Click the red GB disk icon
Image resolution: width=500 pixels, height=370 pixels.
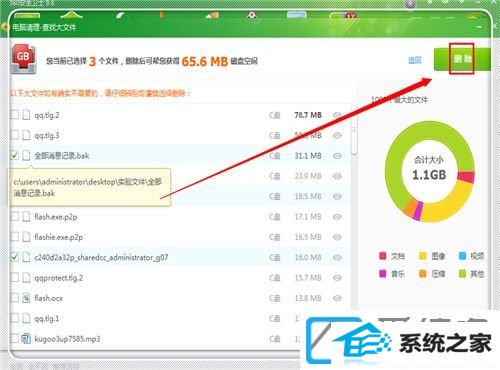[23, 59]
